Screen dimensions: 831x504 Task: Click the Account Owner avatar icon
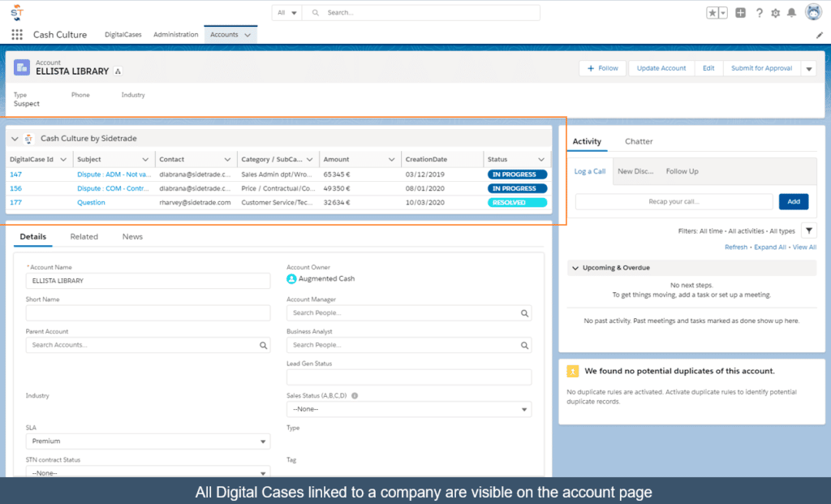(x=291, y=278)
